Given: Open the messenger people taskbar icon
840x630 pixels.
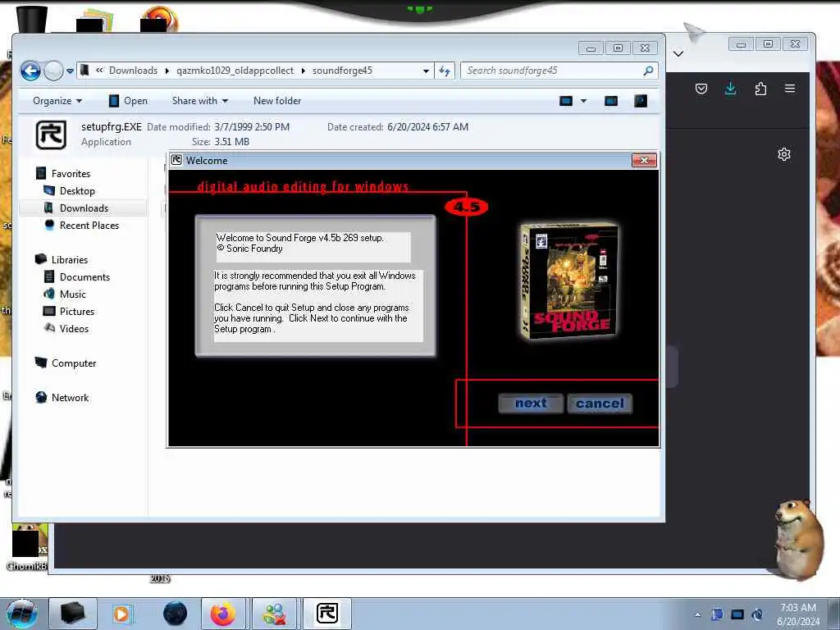Looking at the screenshot, I should pyautogui.click(x=274, y=614).
